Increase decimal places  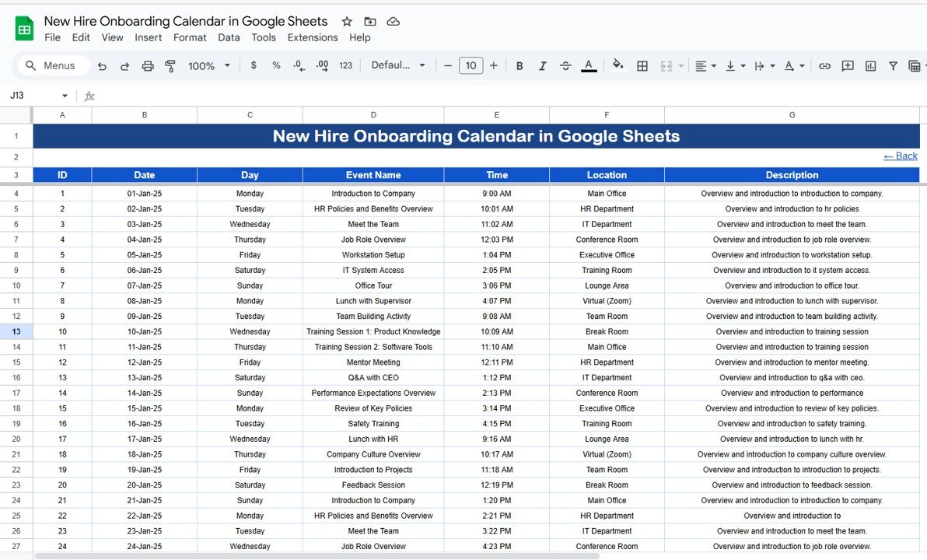(x=322, y=65)
